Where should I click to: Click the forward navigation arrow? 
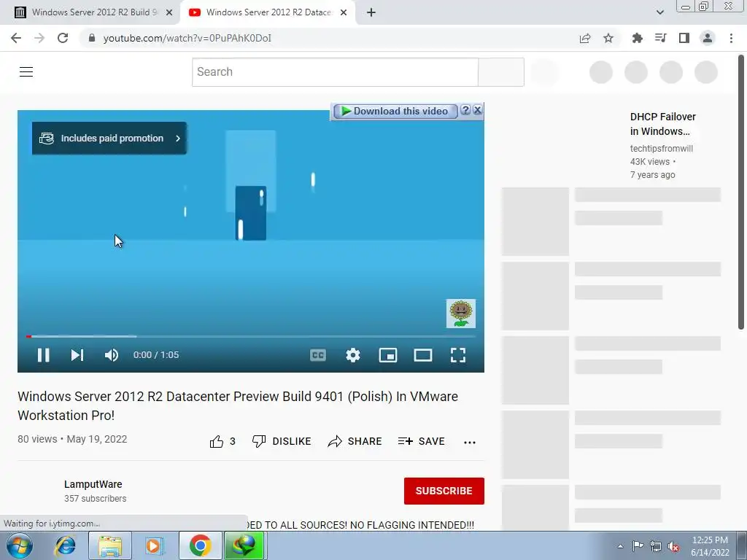[x=39, y=38]
